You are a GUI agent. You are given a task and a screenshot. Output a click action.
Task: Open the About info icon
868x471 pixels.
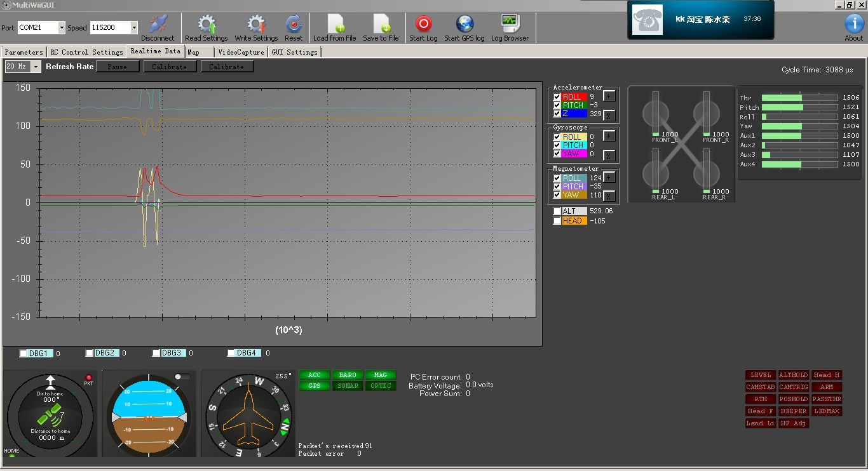click(853, 23)
